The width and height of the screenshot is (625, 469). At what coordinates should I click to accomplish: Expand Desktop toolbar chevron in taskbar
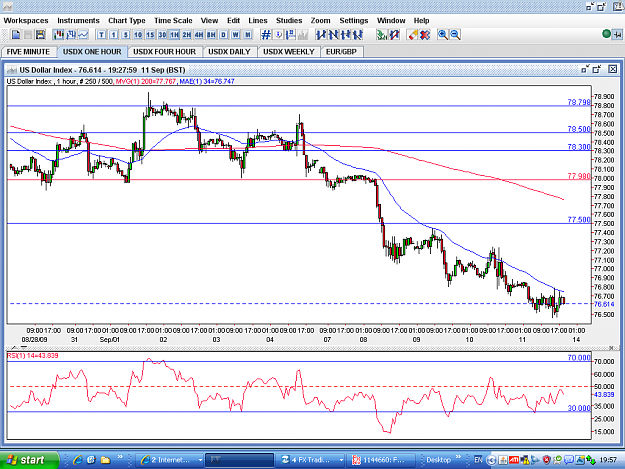(458, 457)
